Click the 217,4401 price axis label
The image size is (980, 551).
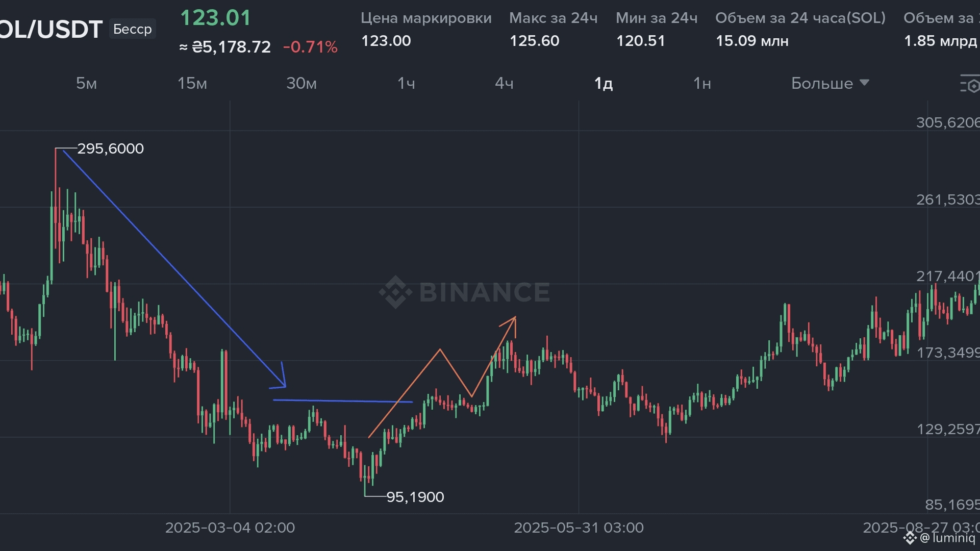click(x=947, y=276)
